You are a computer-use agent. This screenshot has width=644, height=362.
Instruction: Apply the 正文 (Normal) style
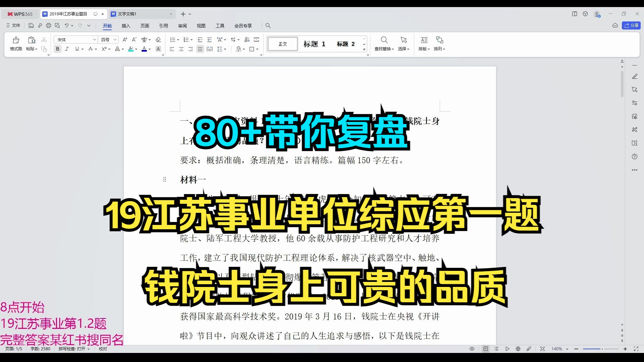(283, 44)
